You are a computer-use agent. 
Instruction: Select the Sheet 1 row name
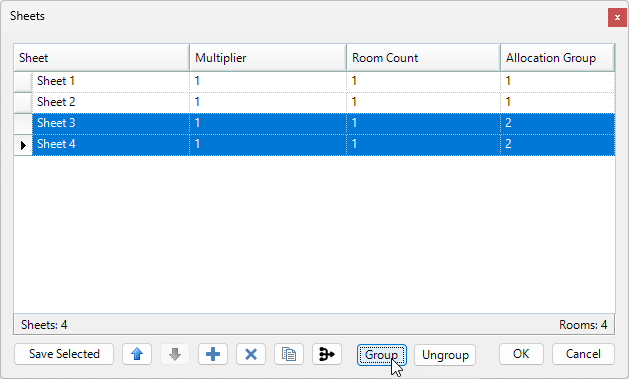pos(111,81)
